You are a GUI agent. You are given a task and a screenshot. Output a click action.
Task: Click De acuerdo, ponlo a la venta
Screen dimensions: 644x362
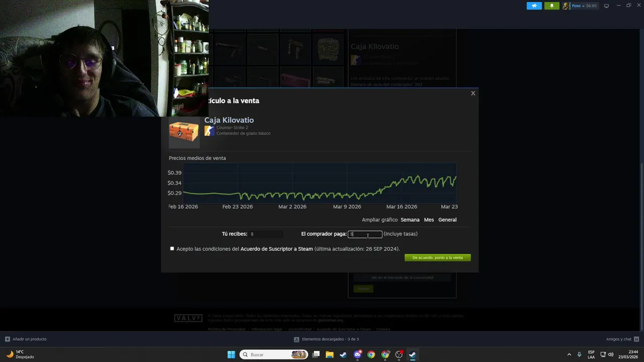click(438, 257)
